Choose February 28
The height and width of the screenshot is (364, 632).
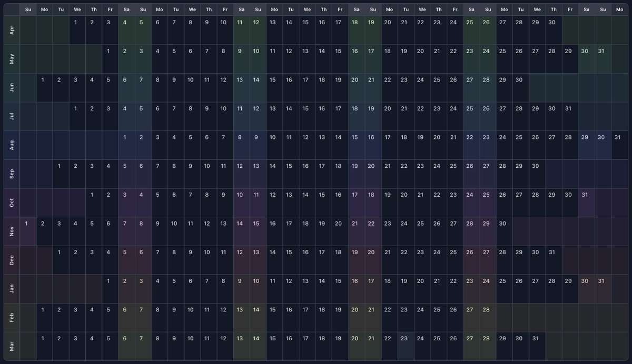pyautogui.click(x=488, y=317)
